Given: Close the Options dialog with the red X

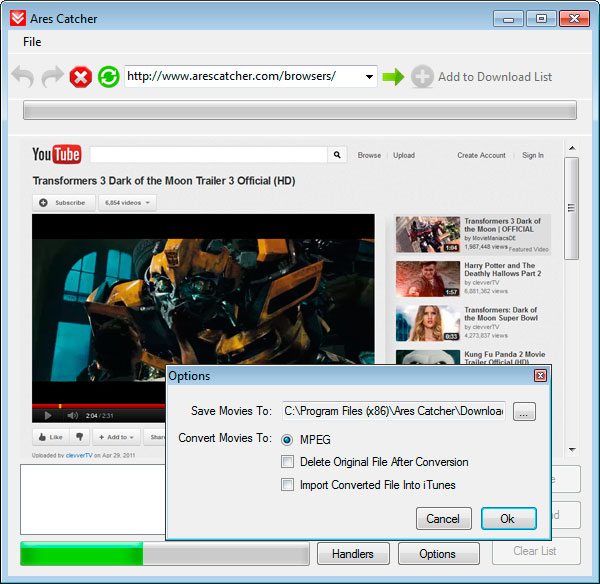Looking at the screenshot, I should (x=540, y=376).
